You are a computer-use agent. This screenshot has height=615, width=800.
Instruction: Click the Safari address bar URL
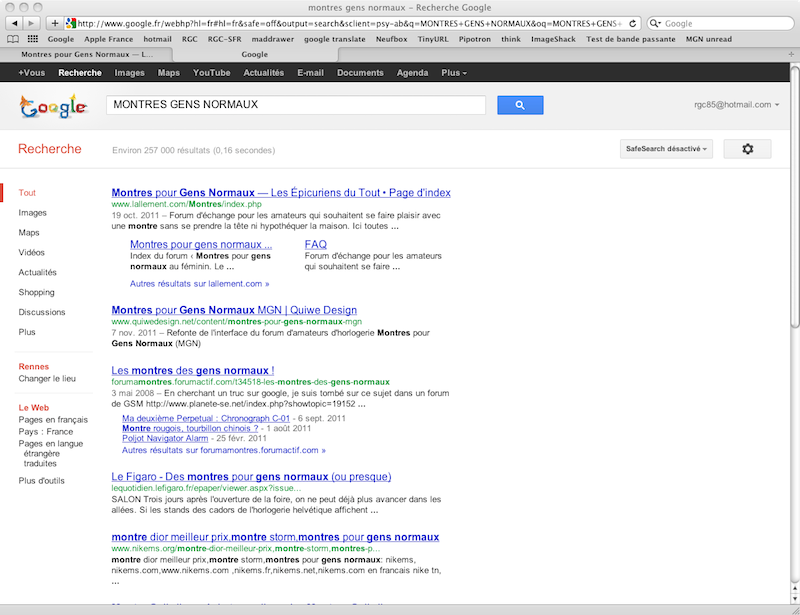[x=349, y=23]
